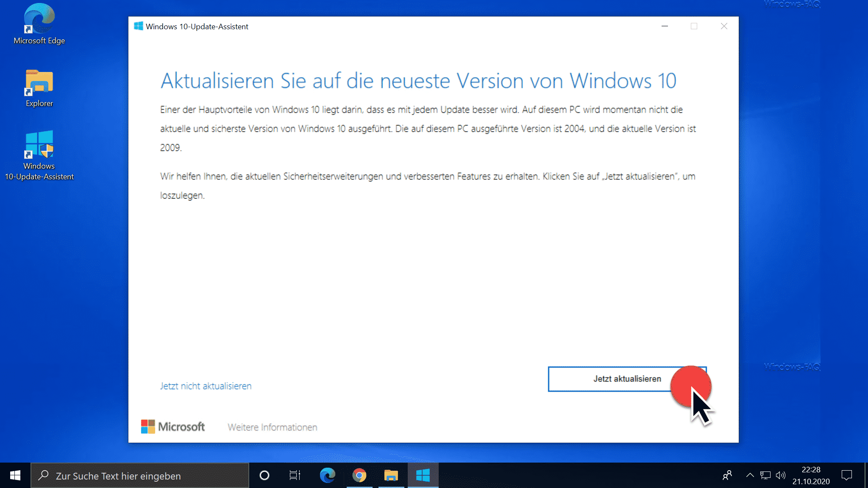Image resolution: width=868 pixels, height=488 pixels.
Task: Minimize the Update-Assistent window
Action: [x=665, y=26]
